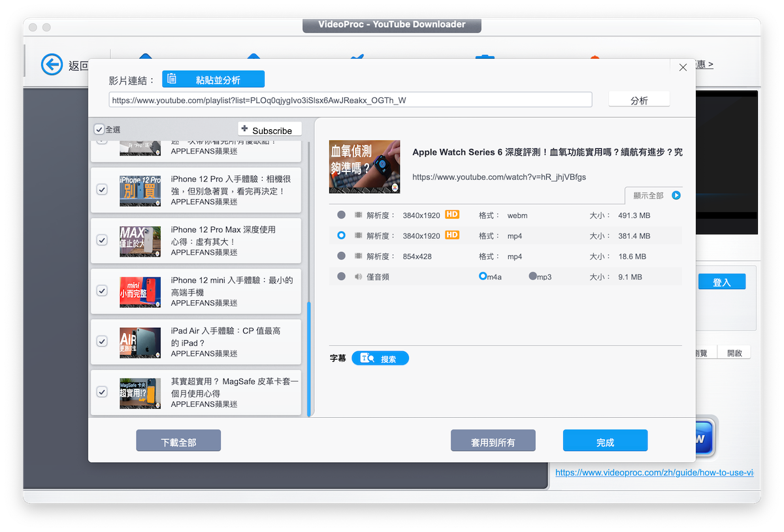
Task: Click the Apple Watch Series 6 深度評測 title
Action: [x=547, y=152]
